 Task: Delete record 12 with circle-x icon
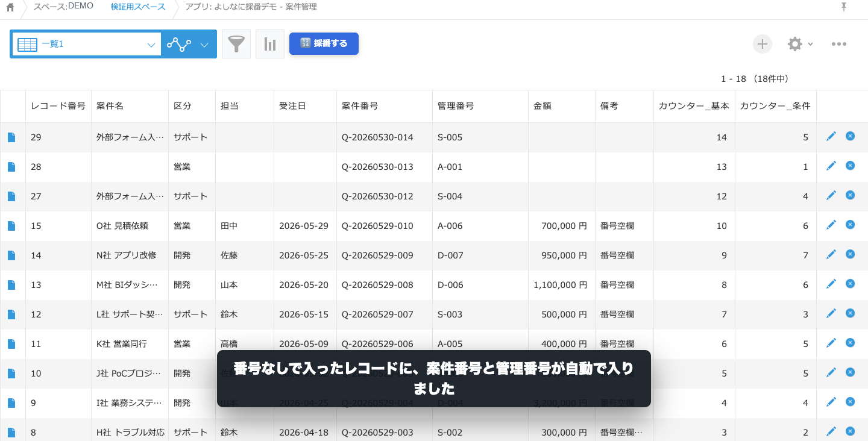(x=850, y=313)
